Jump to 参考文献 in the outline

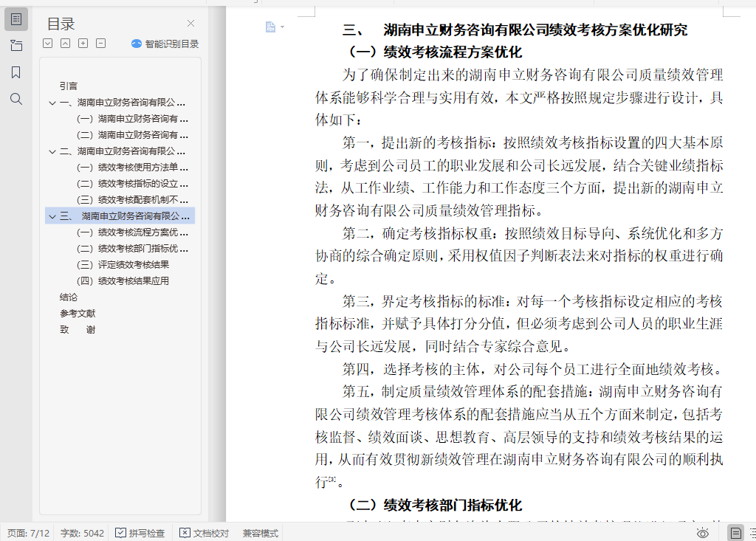click(x=78, y=314)
